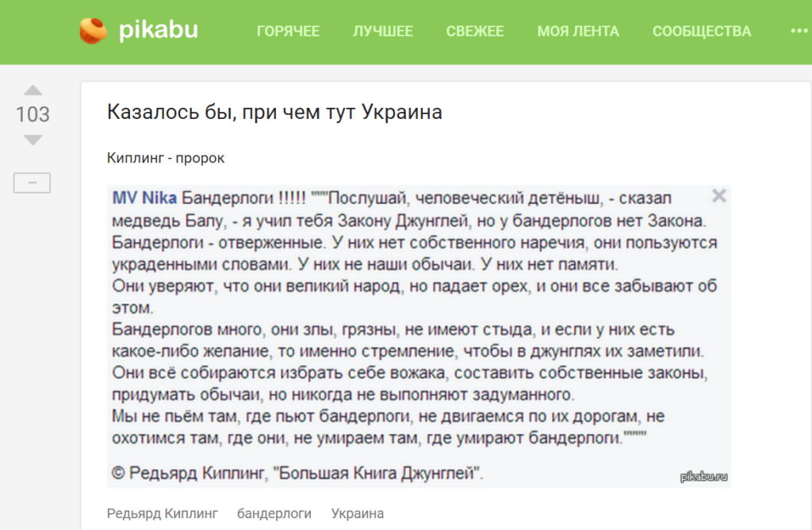
Task: Select the Редьярд Киплинг tag
Action: click(162, 513)
